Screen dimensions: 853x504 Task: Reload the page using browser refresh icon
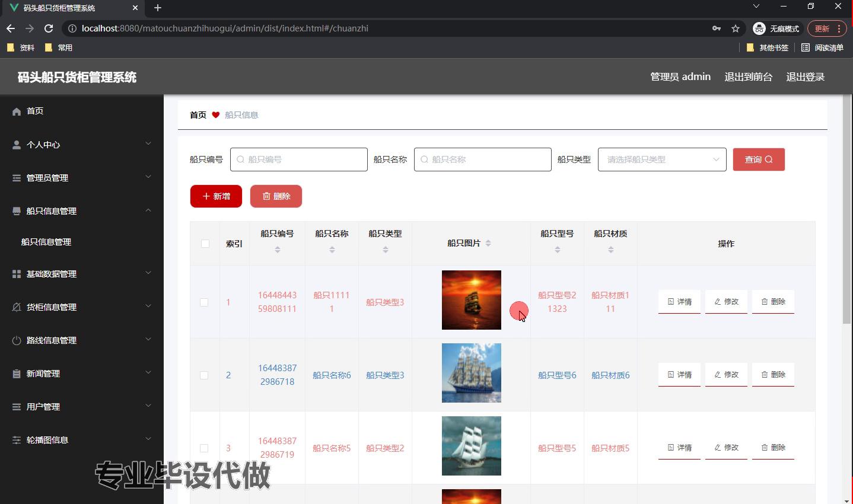(49, 28)
